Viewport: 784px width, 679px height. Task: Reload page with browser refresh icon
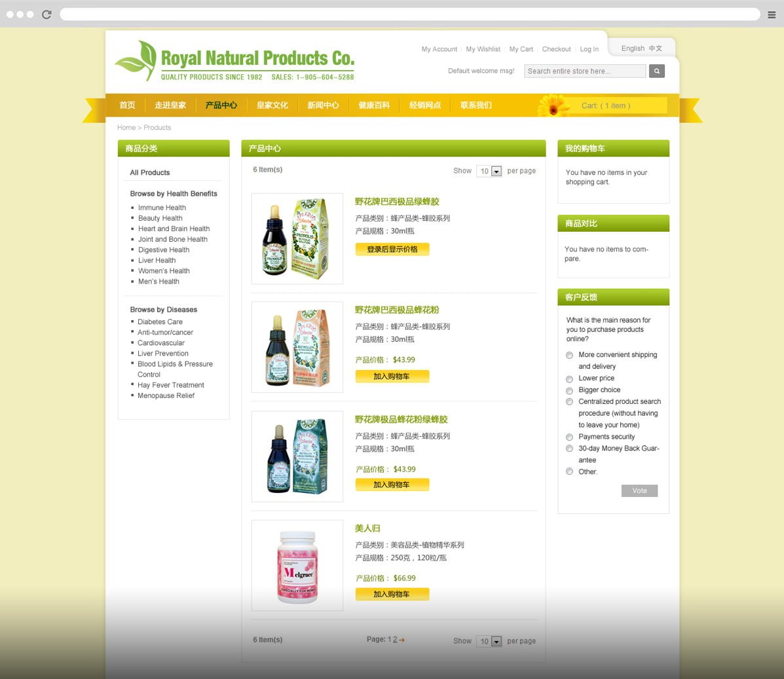click(x=47, y=14)
